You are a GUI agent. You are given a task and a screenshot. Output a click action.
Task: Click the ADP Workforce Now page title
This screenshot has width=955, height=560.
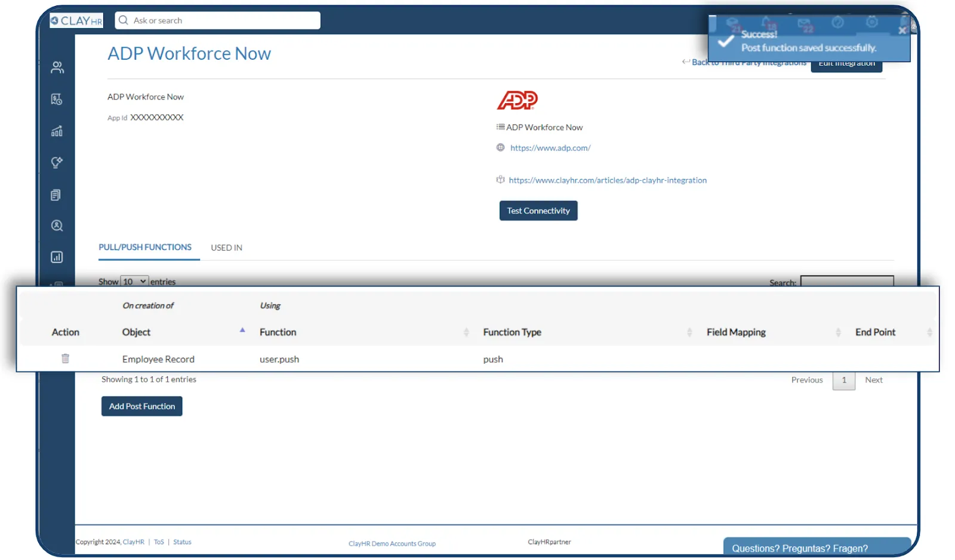(189, 54)
